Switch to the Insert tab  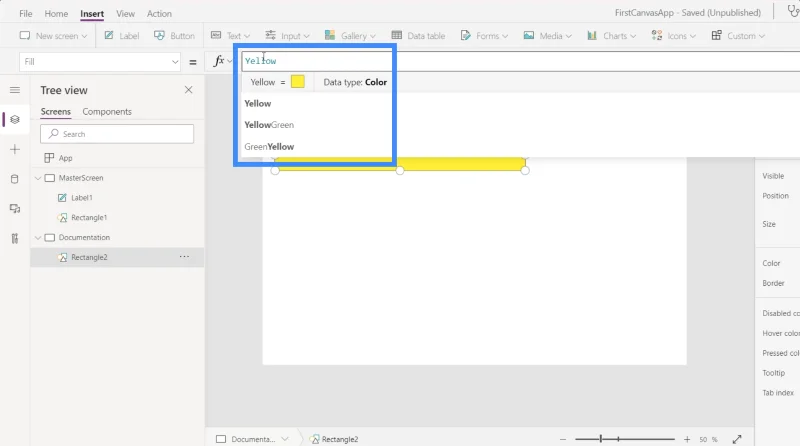coord(92,14)
